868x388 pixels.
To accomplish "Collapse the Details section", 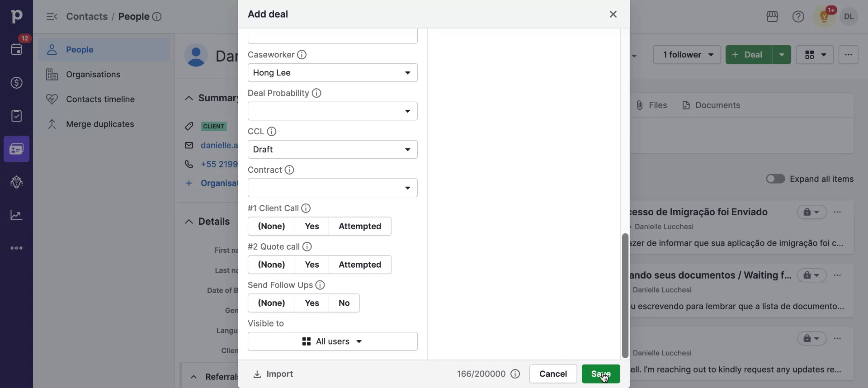I will (189, 222).
